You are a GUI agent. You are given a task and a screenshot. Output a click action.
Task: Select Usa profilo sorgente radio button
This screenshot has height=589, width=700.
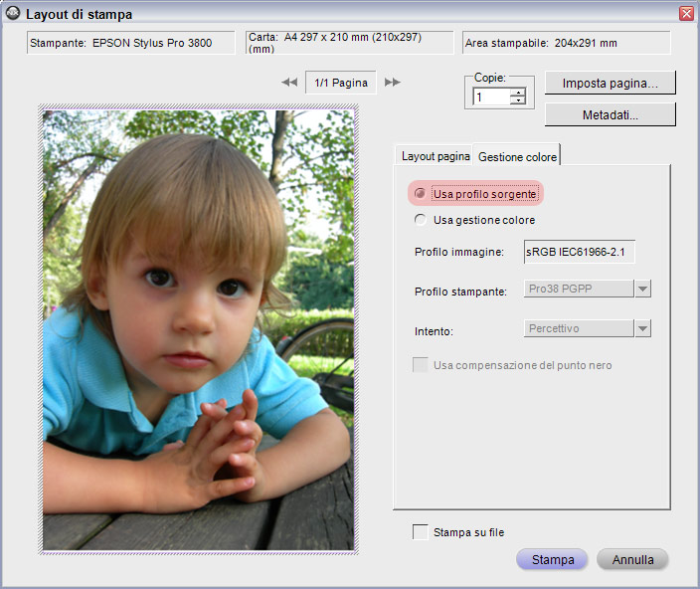point(420,193)
